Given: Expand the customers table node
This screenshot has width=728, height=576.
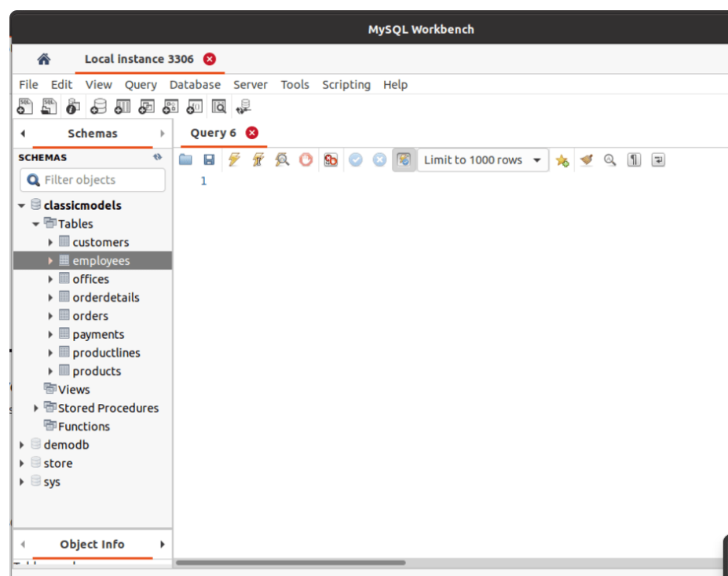Looking at the screenshot, I should (x=49, y=242).
